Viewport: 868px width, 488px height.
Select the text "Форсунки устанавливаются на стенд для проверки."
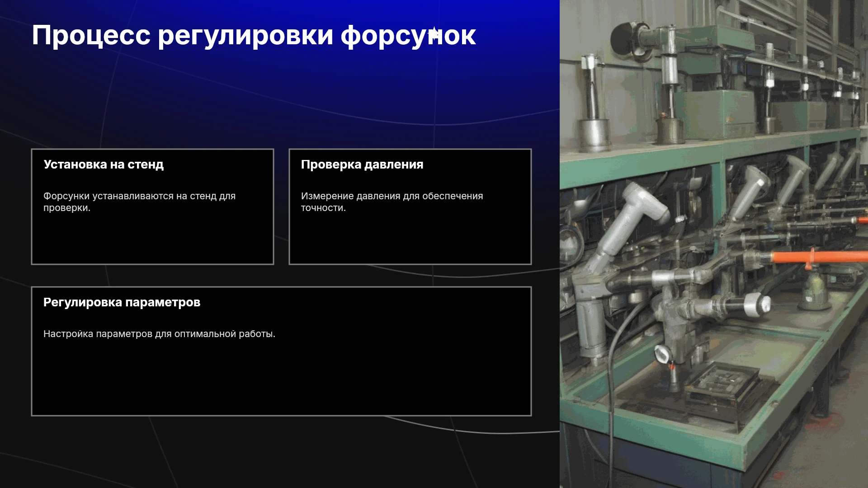point(139,202)
